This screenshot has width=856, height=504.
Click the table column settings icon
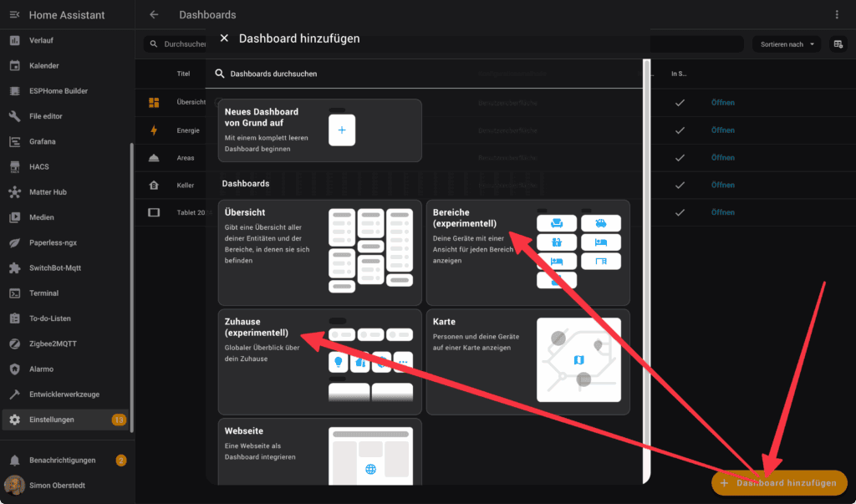click(x=837, y=44)
